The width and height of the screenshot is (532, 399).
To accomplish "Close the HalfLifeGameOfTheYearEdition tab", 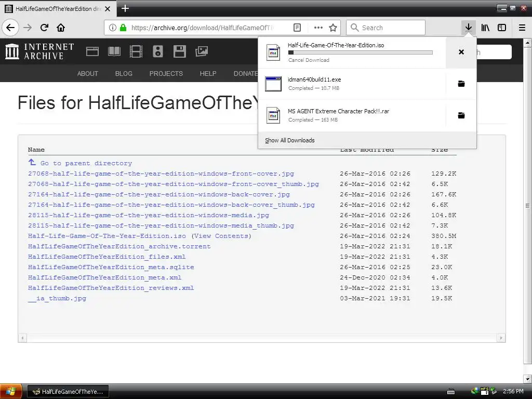I will (x=108, y=9).
